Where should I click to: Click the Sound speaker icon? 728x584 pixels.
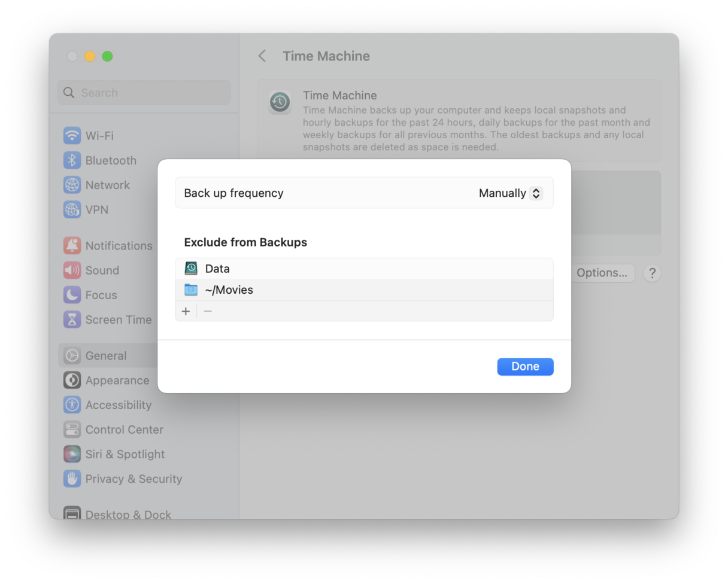[72, 270]
